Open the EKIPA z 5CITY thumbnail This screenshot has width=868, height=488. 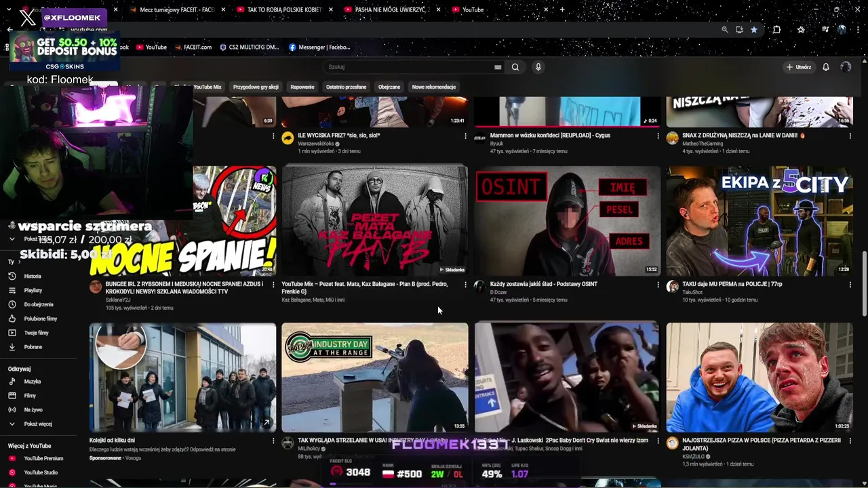pos(759,222)
